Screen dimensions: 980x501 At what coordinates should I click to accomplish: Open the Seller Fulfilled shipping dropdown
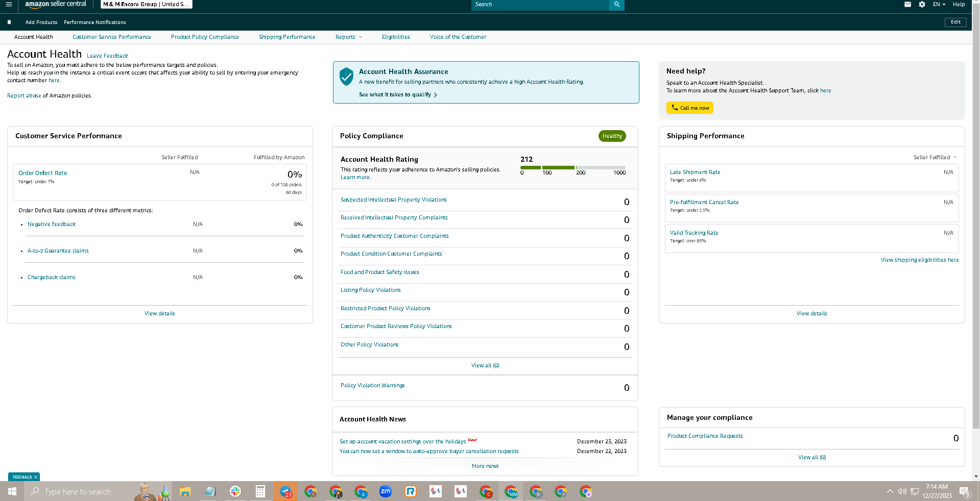click(x=935, y=157)
